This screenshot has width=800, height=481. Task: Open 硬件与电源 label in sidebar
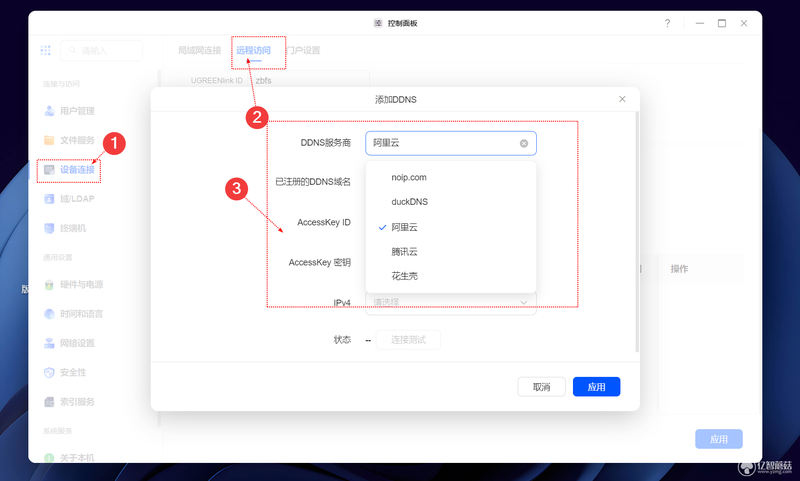(82, 285)
